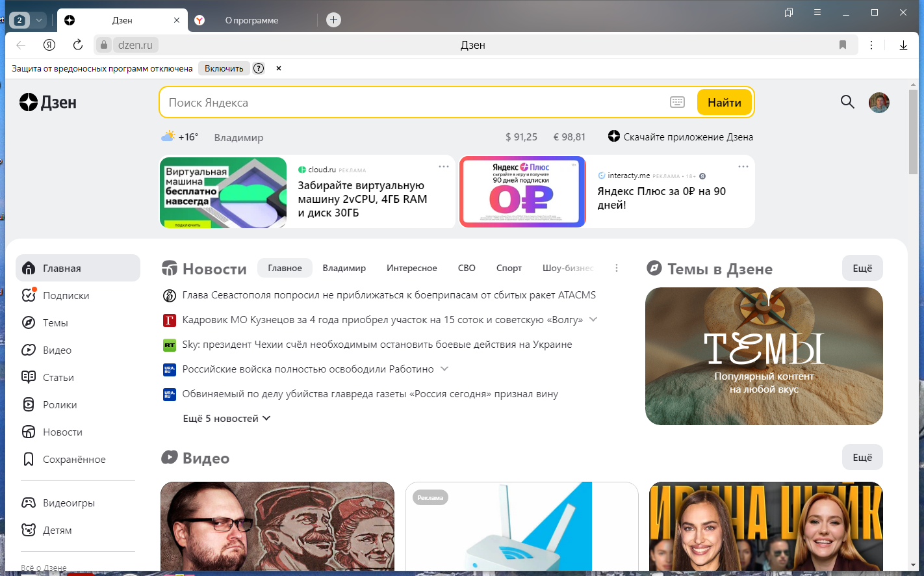The image size is (924, 576).
Task: Open Yandex home via the Я icon
Action: 49,45
